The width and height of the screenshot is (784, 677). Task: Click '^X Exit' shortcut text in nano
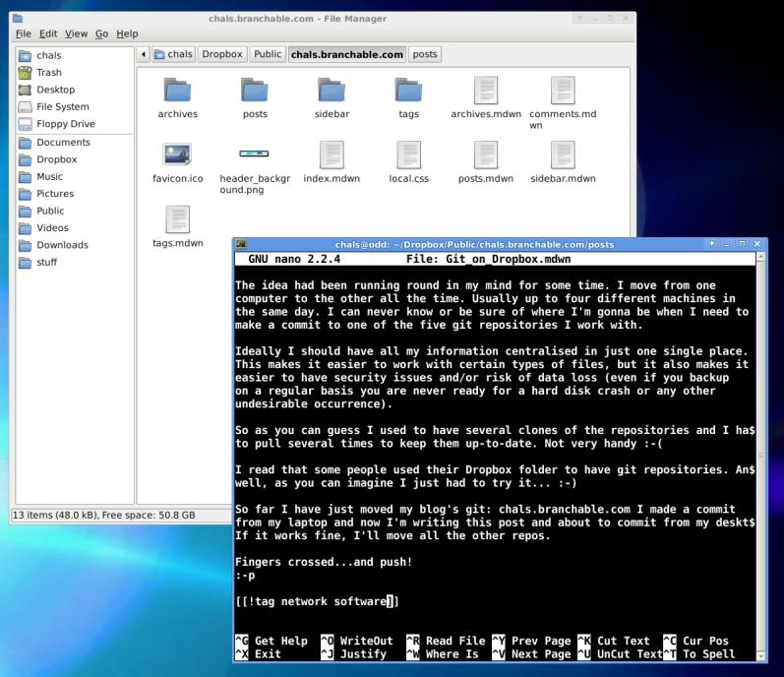click(x=258, y=654)
